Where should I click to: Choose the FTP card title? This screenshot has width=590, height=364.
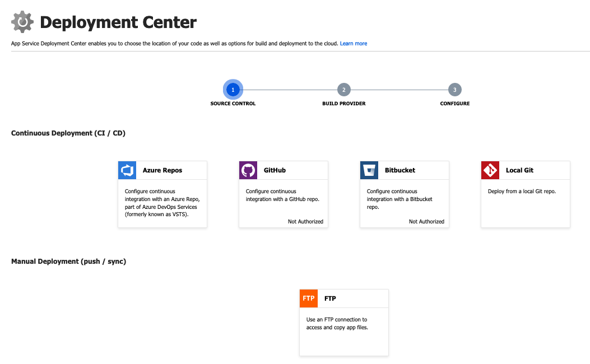(x=330, y=298)
